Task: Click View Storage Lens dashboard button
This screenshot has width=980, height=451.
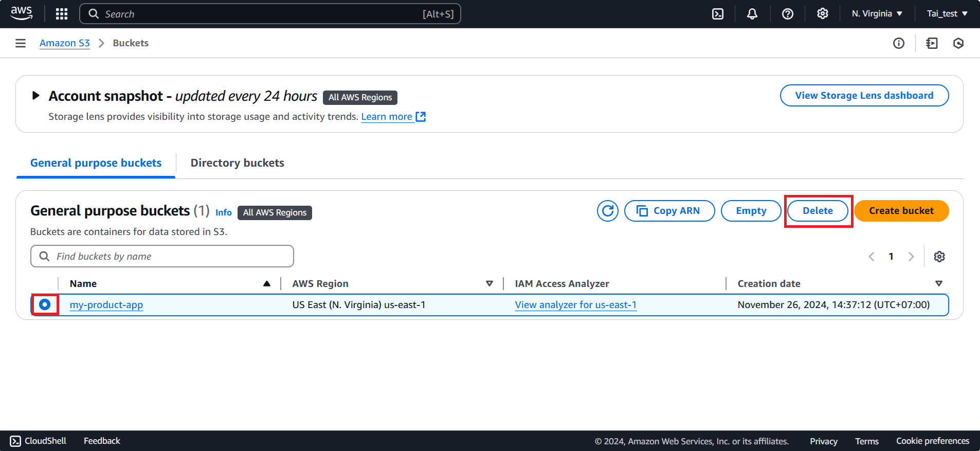Action: [x=864, y=96]
